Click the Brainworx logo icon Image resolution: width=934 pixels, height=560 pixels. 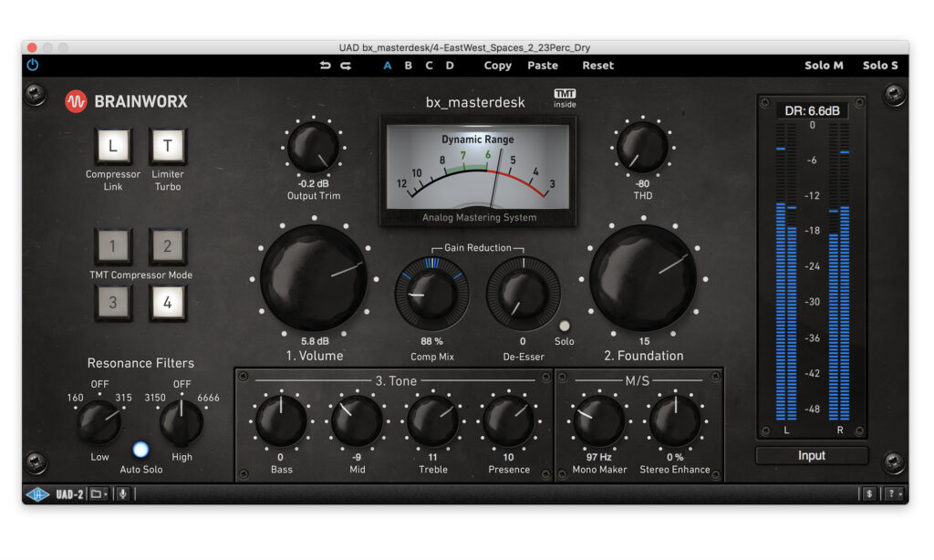coord(76,101)
